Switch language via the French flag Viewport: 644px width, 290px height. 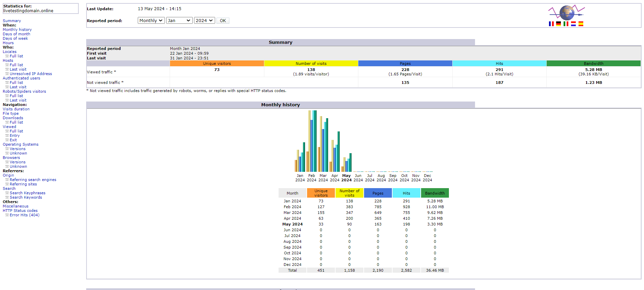[551, 24]
